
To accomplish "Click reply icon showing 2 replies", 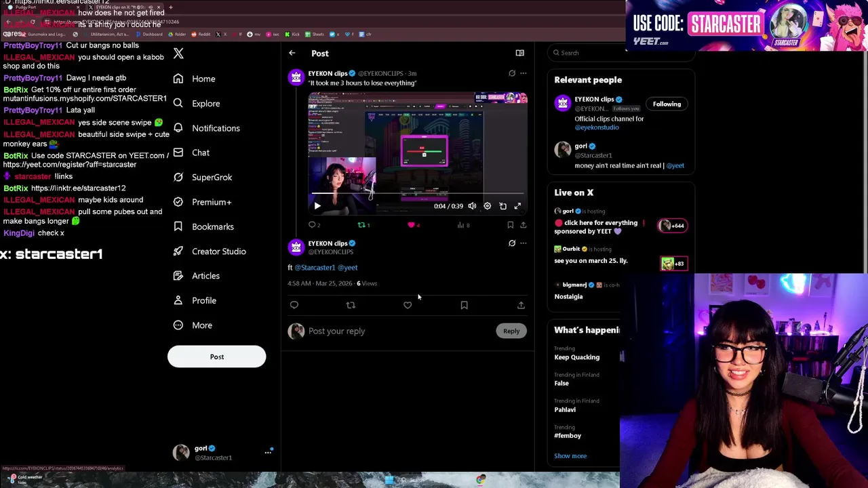I will point(314,225).
